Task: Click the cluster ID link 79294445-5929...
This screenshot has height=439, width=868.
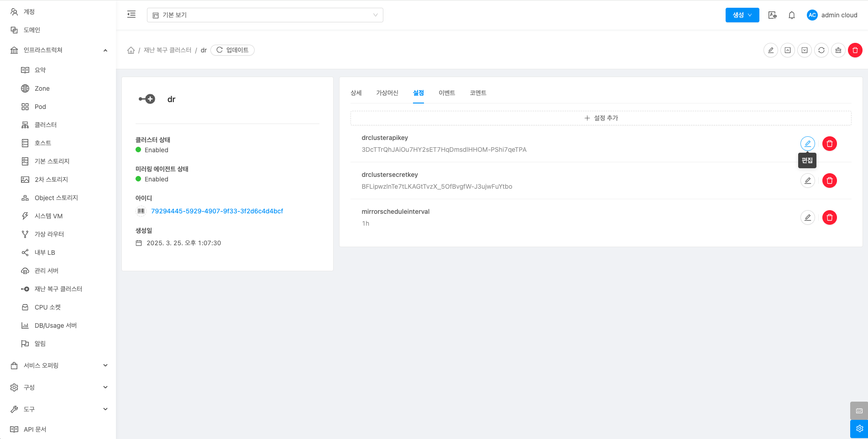Action: pyautogui.click(x=217, y=211)
